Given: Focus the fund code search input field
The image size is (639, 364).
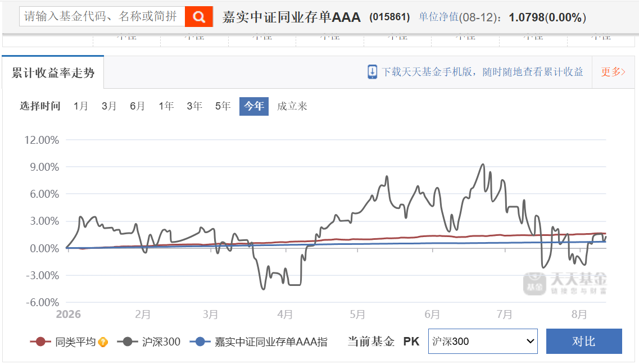Looking at the screenshot, I should tap(102, 16).
